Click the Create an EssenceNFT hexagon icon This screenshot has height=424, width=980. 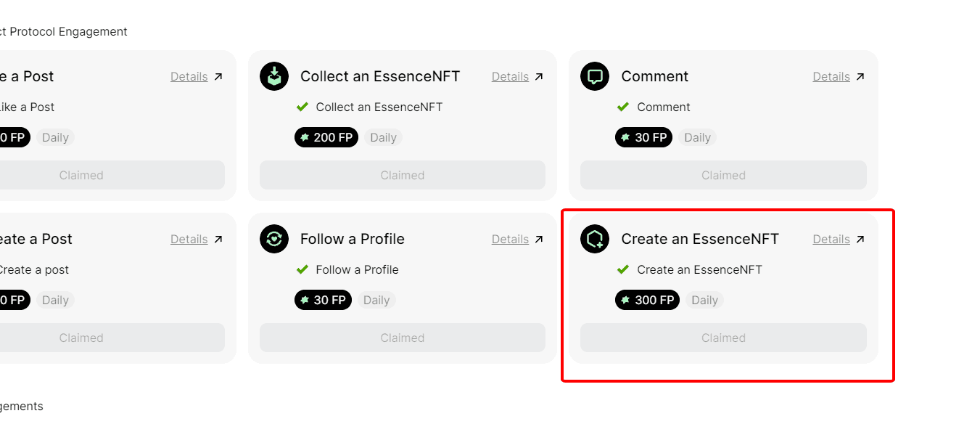pos(595,239)
